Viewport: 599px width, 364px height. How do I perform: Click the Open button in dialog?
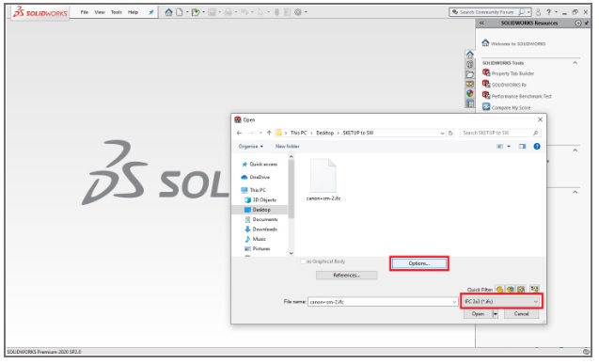point(478,314)
